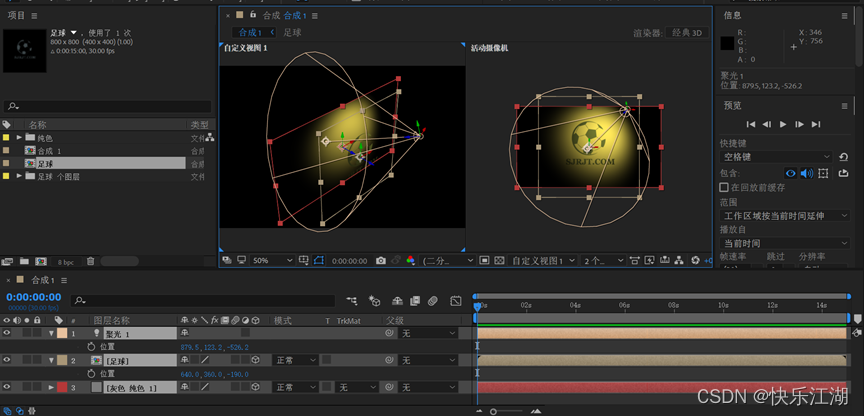This screenshot has height=416, width=864.
Task: Open the 预览 panel menu icon
Action: (845, 106)
